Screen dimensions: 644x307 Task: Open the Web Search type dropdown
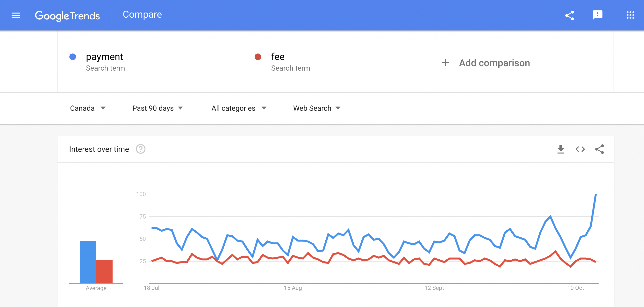(x=316, y=108)
